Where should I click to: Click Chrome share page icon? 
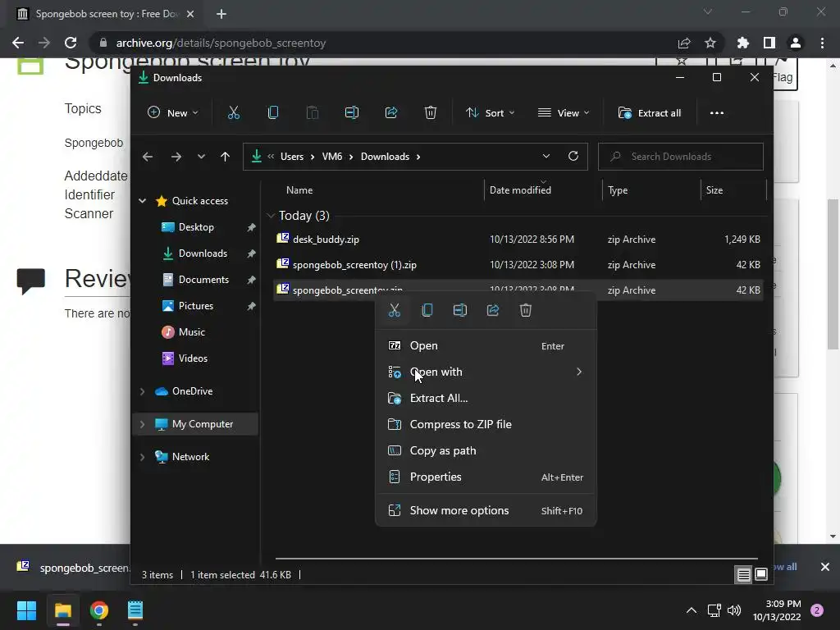click(684, 43)
